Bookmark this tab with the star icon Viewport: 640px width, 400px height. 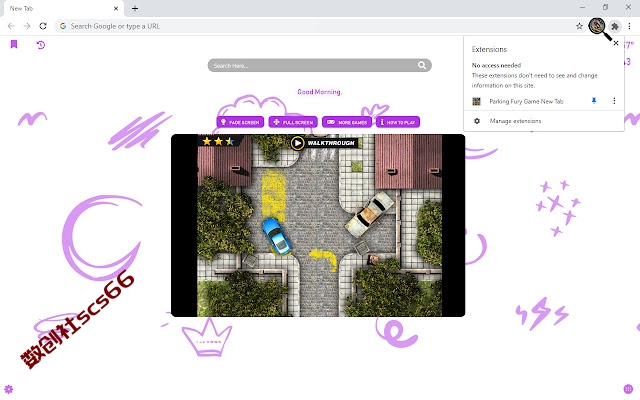(x=579, y=26)
